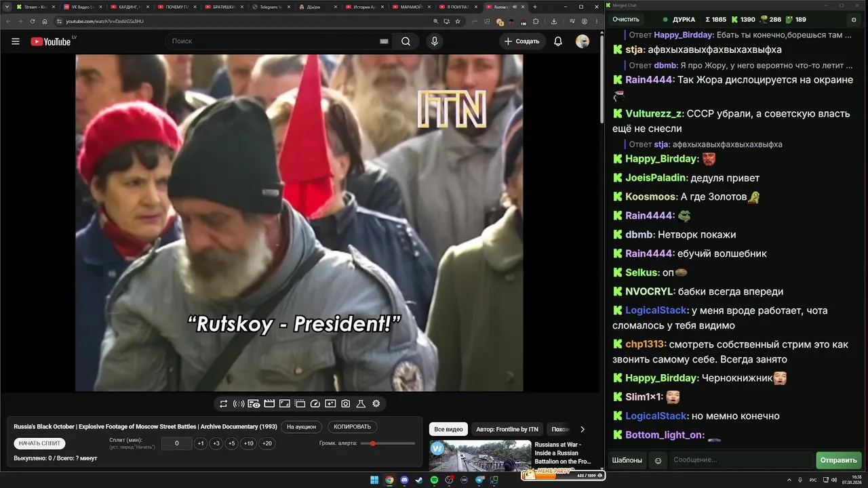Select the Все видео filter chip
This screenshot has width=868, height=488.
click(448, 429)
